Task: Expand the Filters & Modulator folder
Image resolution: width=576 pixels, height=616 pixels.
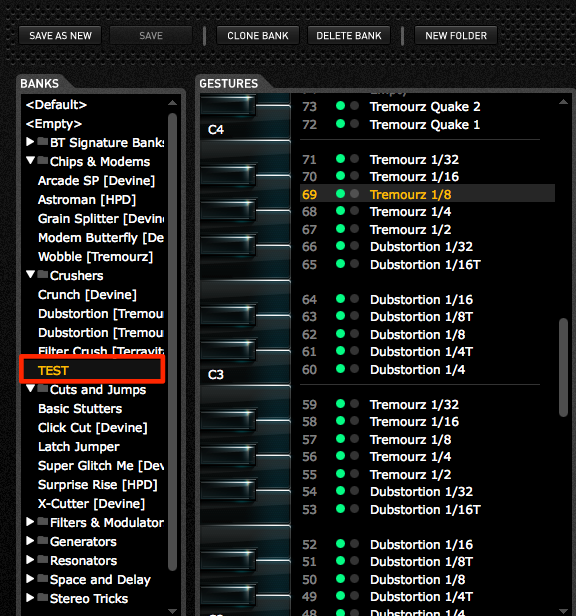Action: [x=30, y=522]
